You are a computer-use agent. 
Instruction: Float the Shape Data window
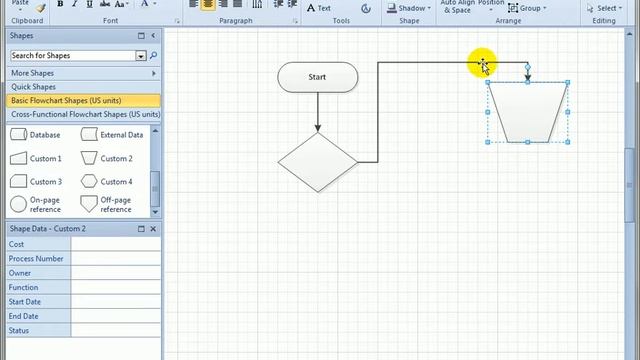point(141,229)
